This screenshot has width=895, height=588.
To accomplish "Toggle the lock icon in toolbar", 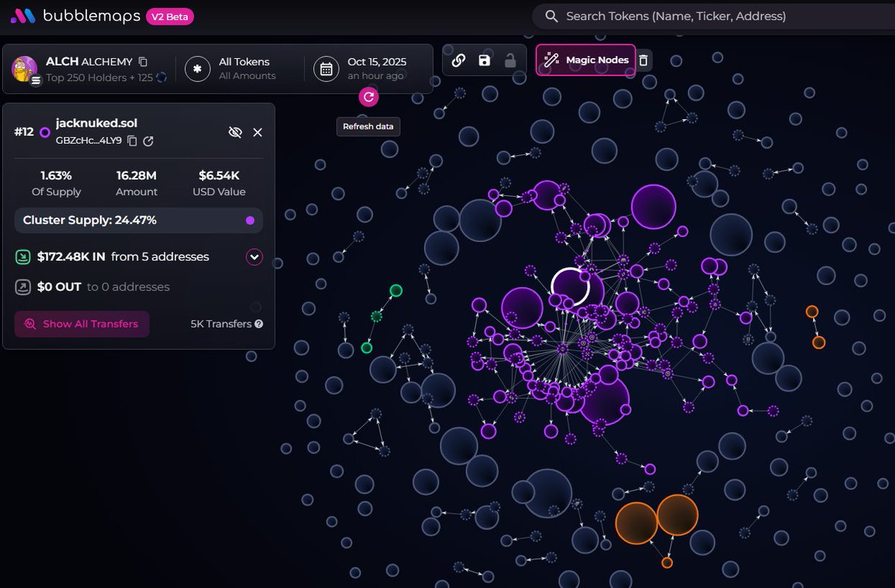I will pyautogui.click(x=510, y=60).
